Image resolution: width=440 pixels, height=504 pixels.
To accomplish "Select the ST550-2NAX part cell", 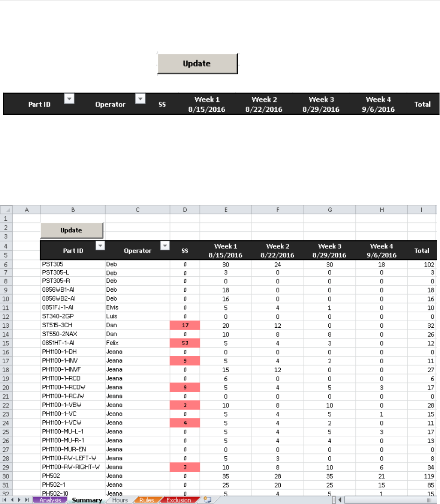I will pos(73,334).
